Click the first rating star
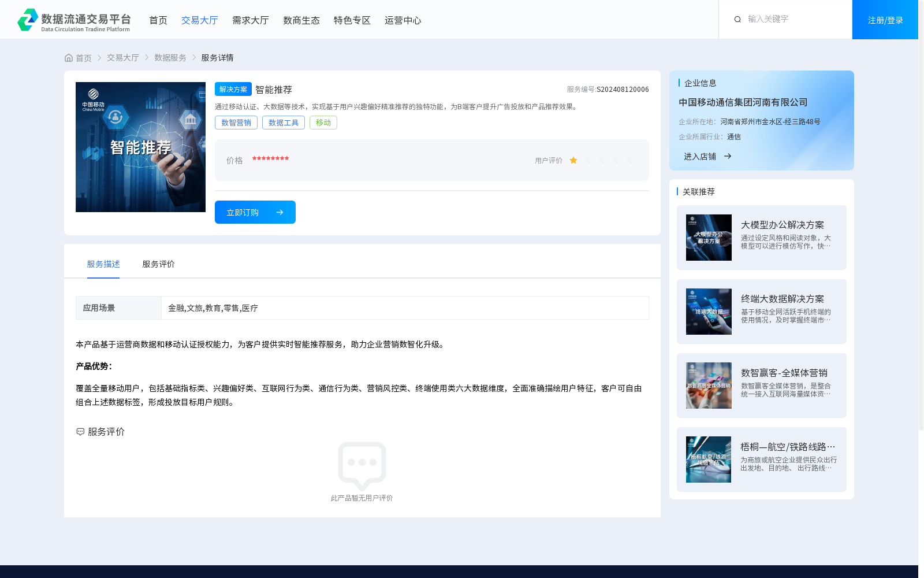Screen dimensions: 924x578 [x=573, y=160]
